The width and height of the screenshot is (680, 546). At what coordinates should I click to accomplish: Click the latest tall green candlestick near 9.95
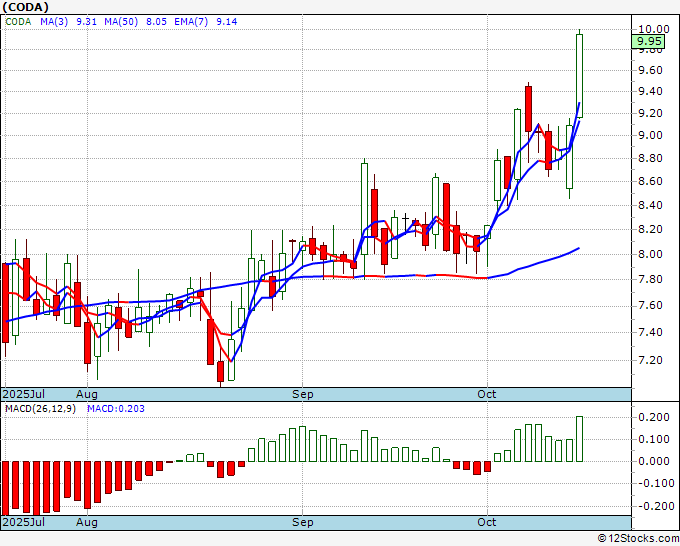click(579, 76)
